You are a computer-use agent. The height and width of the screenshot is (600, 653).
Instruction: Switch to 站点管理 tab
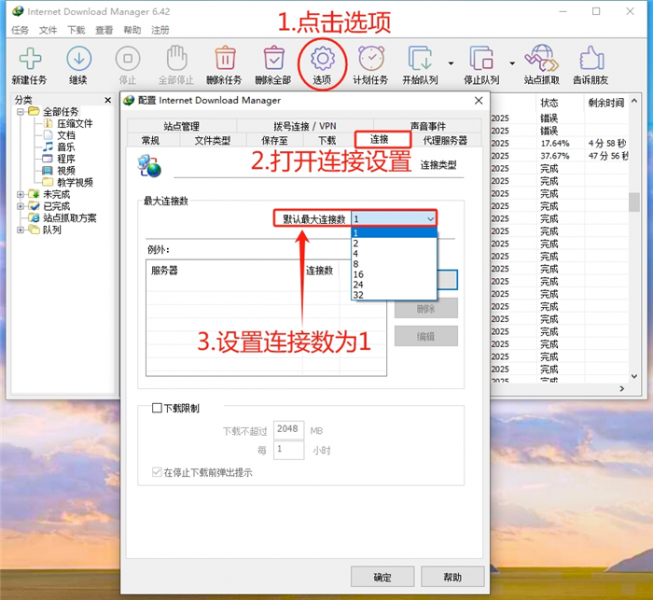(x=182, y=126)
